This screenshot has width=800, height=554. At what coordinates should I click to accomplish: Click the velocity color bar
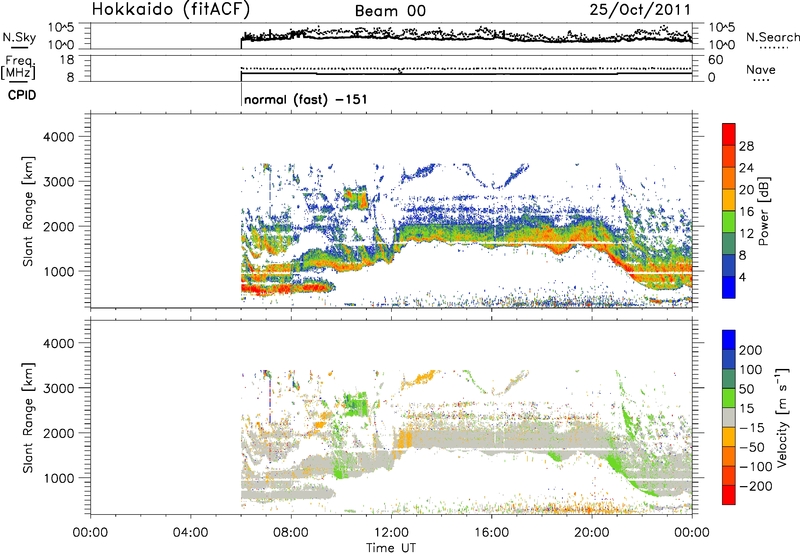coord(729,417)
